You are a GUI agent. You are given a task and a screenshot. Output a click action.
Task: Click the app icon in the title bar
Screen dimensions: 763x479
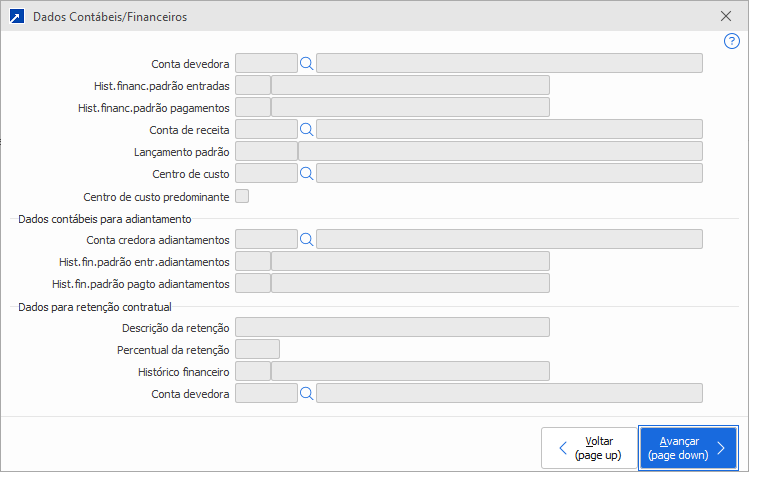[17, 17]
